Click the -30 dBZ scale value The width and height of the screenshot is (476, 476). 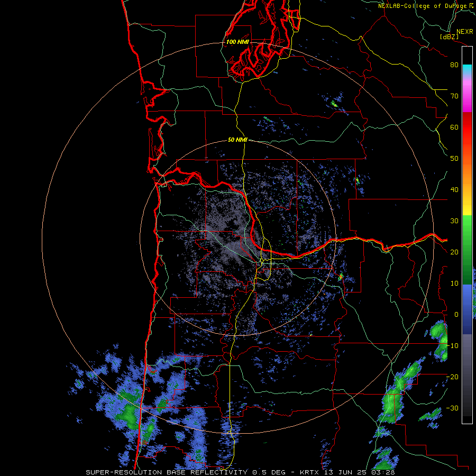click(x=452, y=408)
